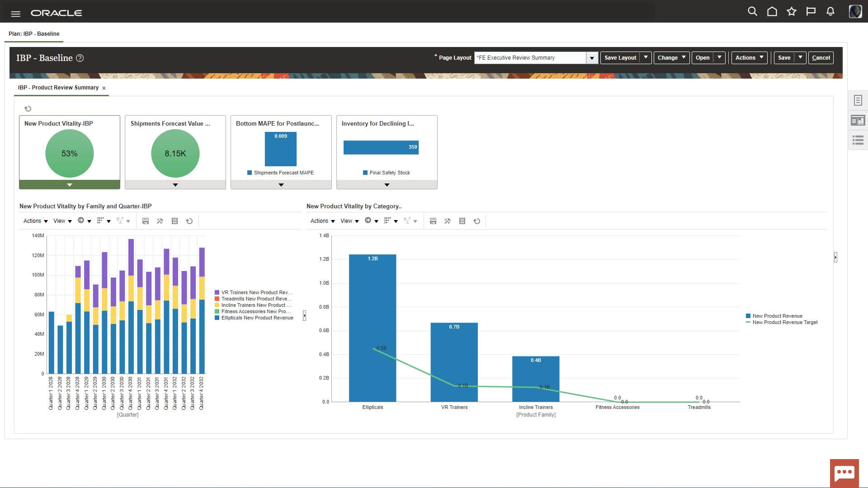
Task: Open the hamburger navigator menu
Action: pyautogui.click(x=15, y=14)
